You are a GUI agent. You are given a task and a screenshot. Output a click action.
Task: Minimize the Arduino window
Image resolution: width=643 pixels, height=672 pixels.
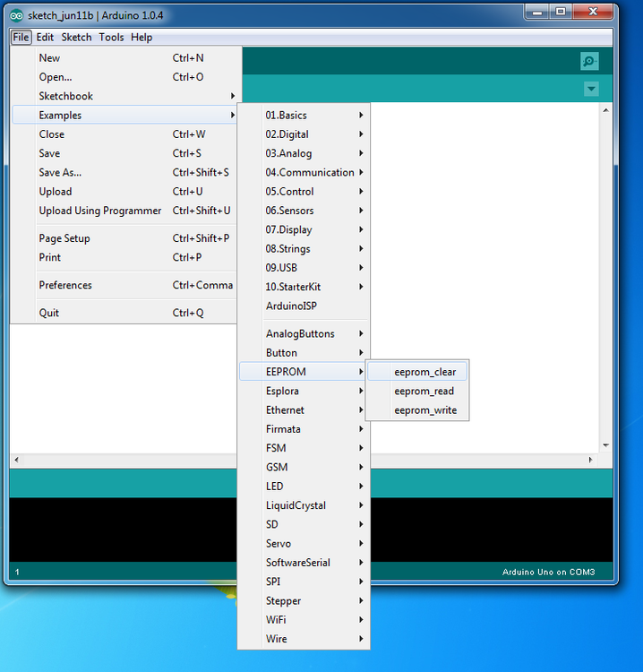537,12
